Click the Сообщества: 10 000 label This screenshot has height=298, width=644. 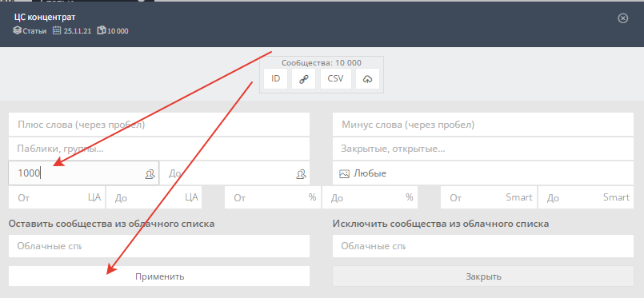(x=322, y=62)
